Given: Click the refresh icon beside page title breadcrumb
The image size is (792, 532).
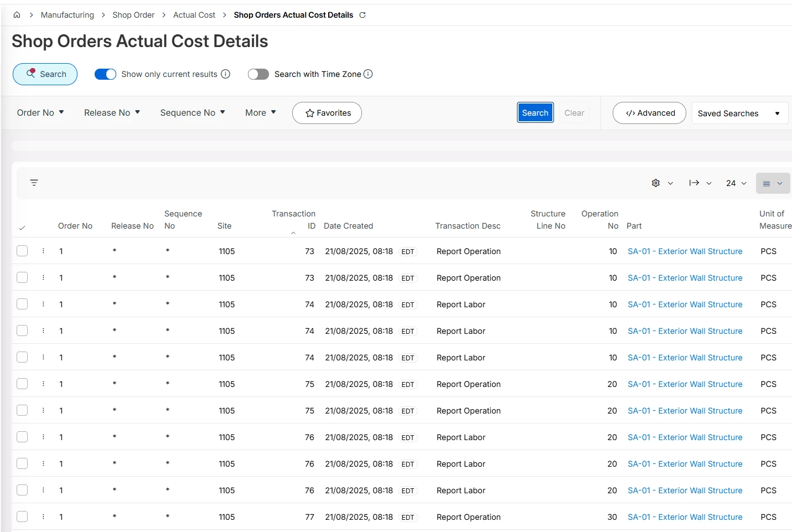Looking at the screenshot, I should pos(363,15).
